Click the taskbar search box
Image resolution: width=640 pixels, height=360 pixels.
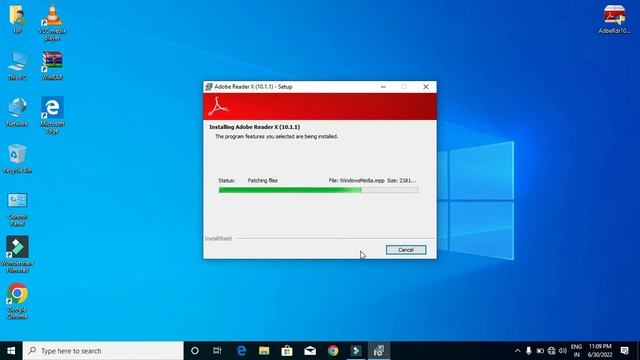(x=103, y=351)
